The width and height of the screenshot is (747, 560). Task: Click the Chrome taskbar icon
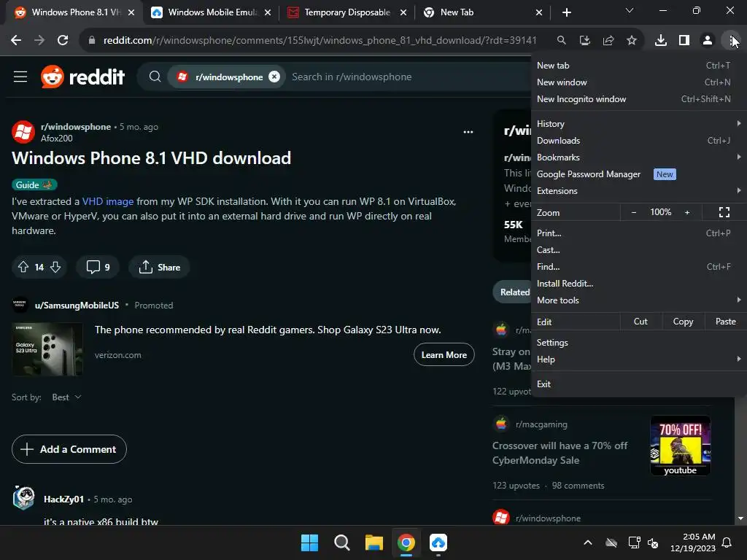pos(406,542)
